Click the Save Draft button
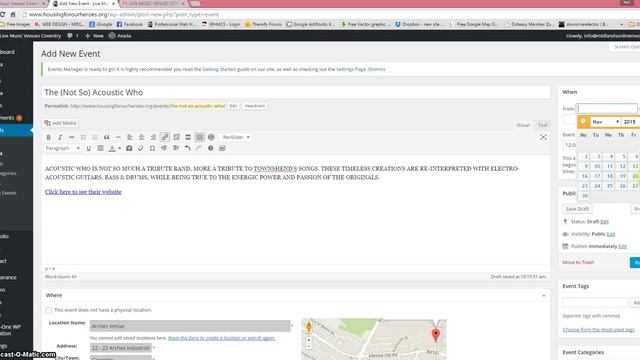Viewport: 640px width, 360px height. click(577, 209)
